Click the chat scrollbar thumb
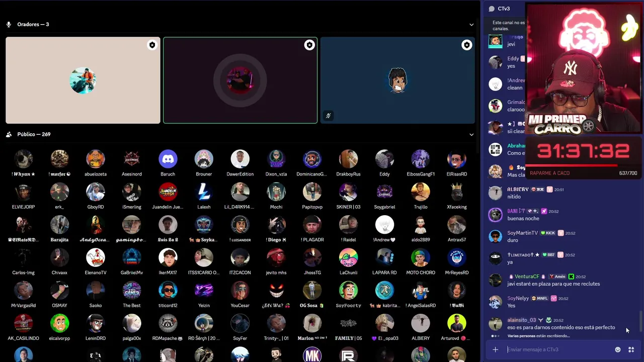The height and width of the screenshot is (362, 644). [640, 322]
